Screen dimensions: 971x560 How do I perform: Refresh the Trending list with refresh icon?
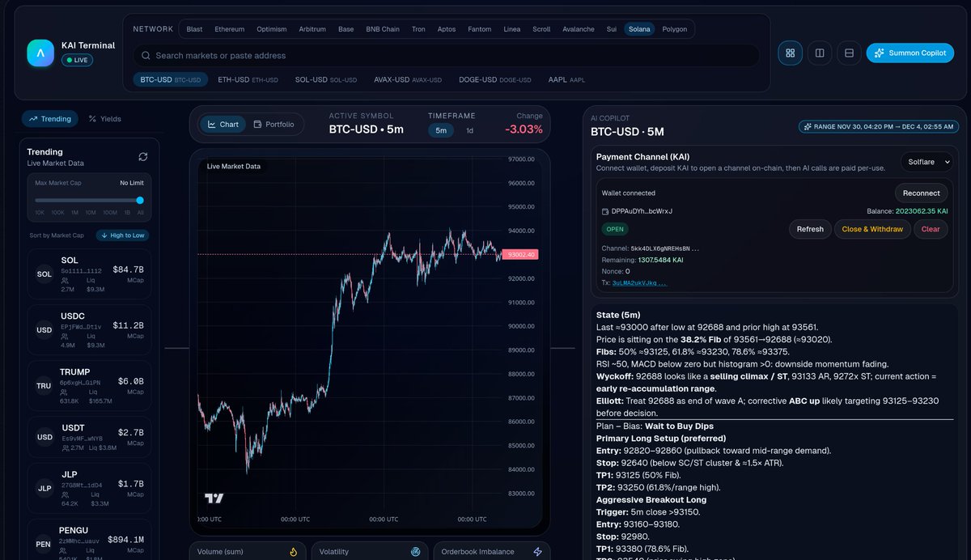coord(143,156)
